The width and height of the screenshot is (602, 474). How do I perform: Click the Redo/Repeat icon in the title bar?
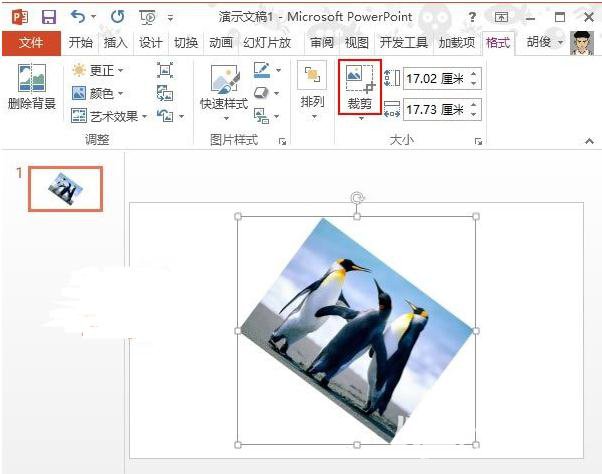[116, 17]
